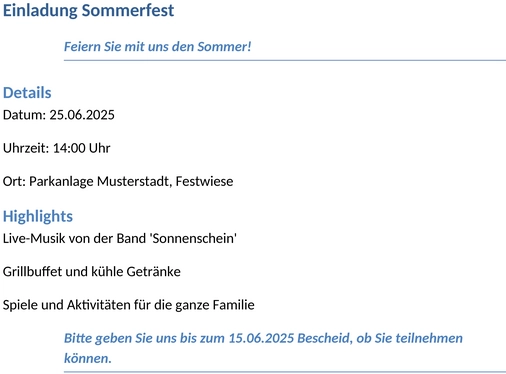Viewport: 506px width, 374px height.
Task: Click the word 'Festwiese'
Action: (x=204, y=182)
